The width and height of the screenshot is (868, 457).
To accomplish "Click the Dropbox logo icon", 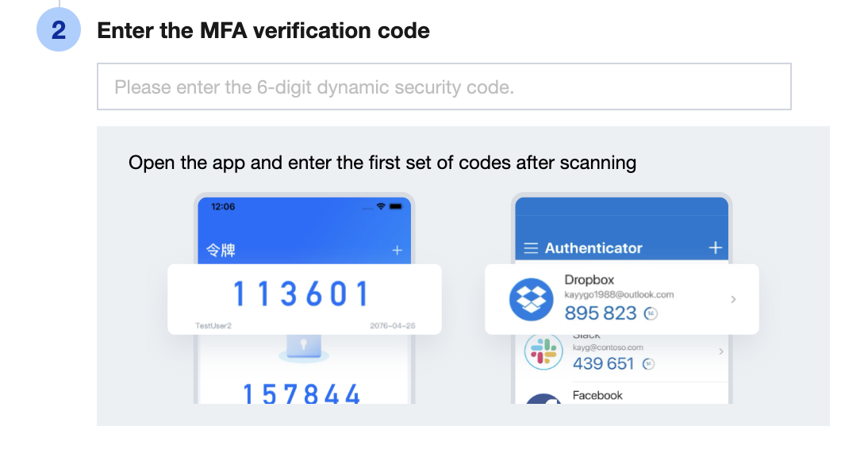I will tap(531, 299).
